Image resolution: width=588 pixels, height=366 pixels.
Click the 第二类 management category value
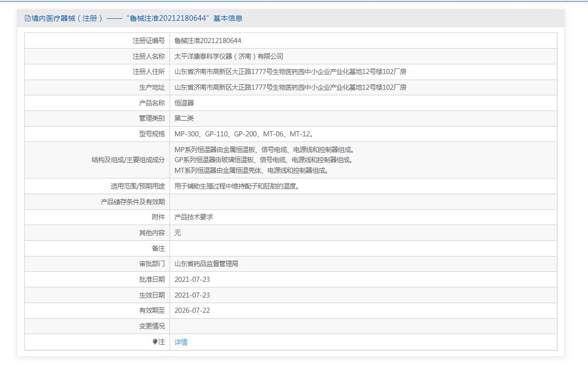click(x=184, y=119)
